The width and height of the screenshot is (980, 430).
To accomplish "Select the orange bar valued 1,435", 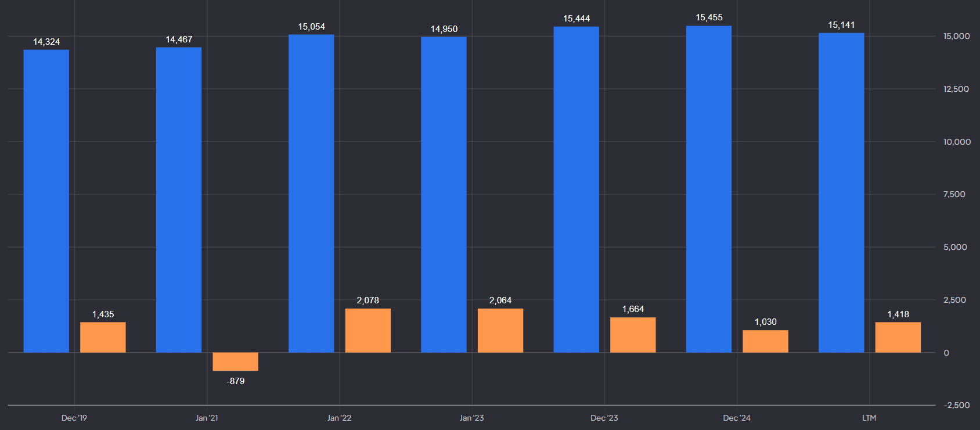I will tap(103, 337).
